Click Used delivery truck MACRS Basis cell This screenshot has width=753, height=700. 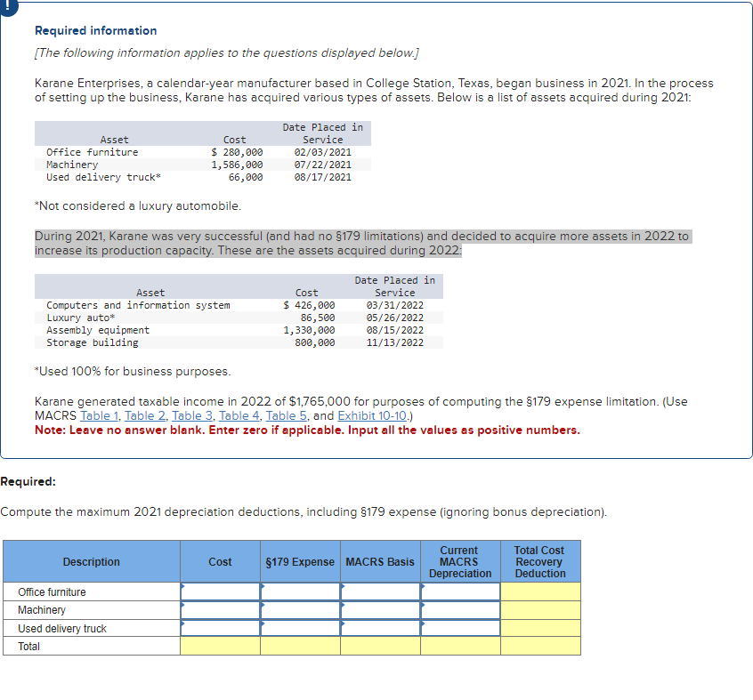381,628
